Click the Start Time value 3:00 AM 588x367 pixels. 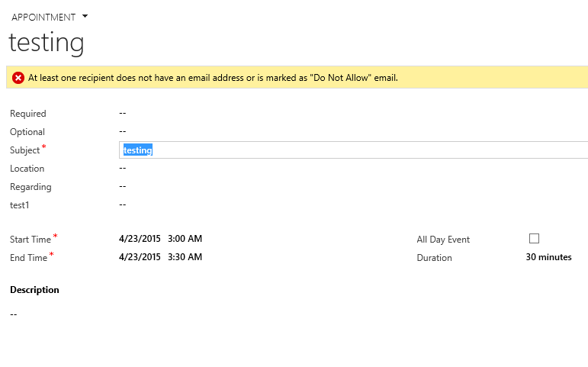point(185,239)
